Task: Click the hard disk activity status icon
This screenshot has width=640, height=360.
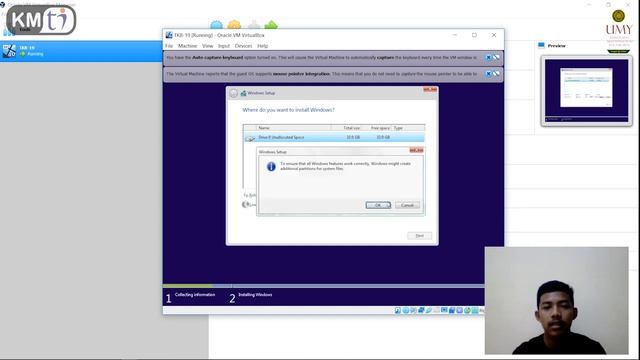Action: (398, 311)
